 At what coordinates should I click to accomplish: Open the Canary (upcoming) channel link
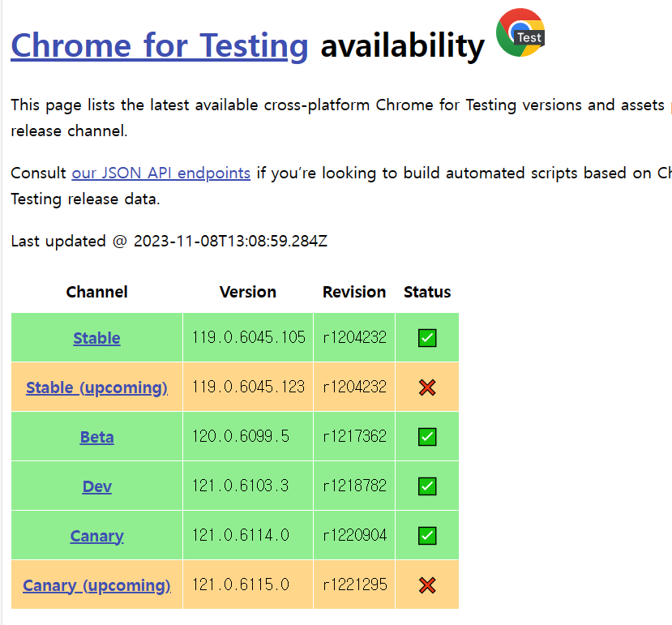pyautogui.click(x=96, y=585)
